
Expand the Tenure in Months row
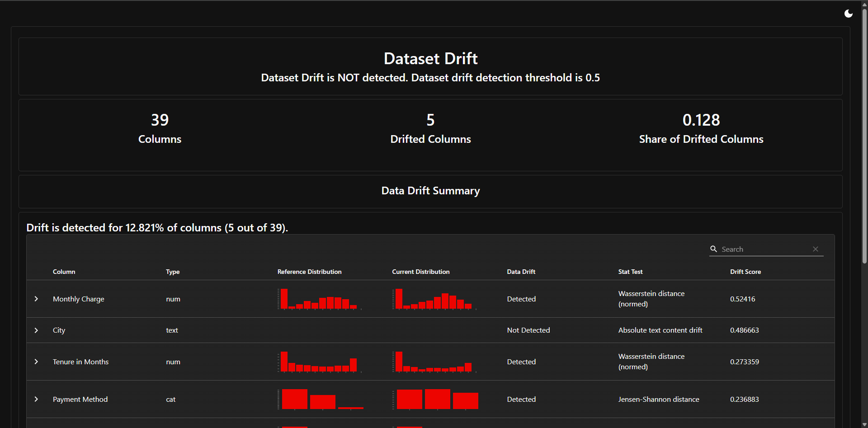point(36,362)
